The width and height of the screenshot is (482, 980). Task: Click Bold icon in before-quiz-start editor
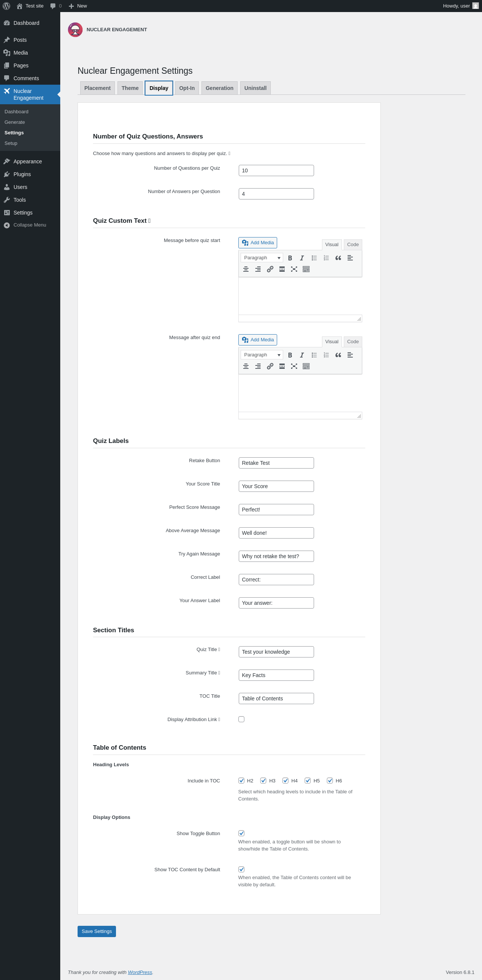pyautogui.click(x=290, y=258)
